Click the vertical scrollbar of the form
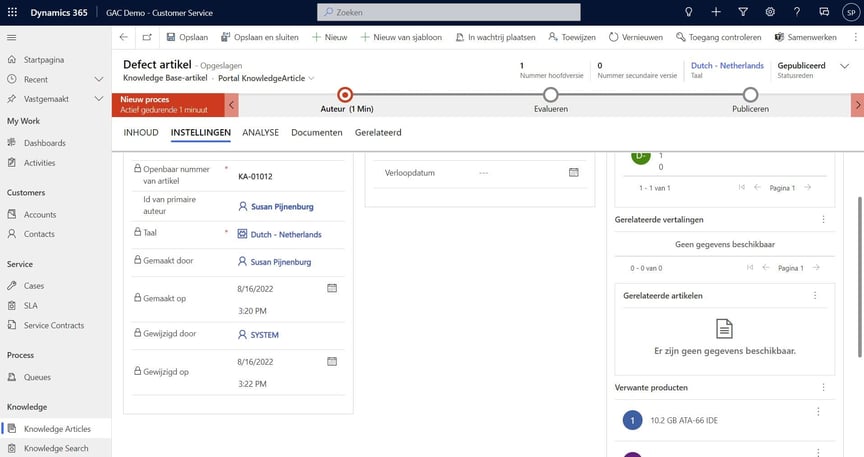The image size is (864, 457). [860, 277]
